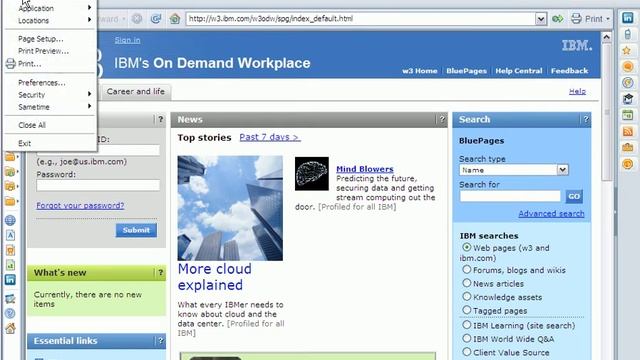Open the green calendar sidebar icon
The height and width of the screenshot is (360, 640).
tap(628, 115)
